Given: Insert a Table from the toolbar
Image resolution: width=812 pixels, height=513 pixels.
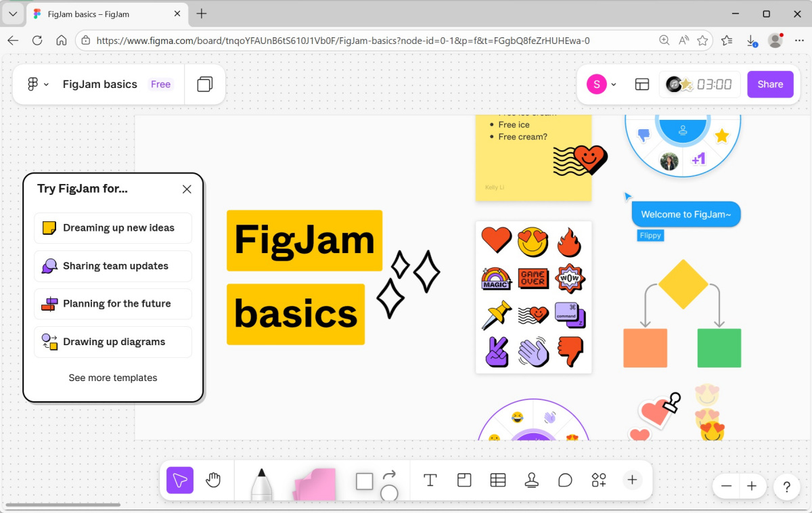Looking at the screenshot, I should point(498,480).
